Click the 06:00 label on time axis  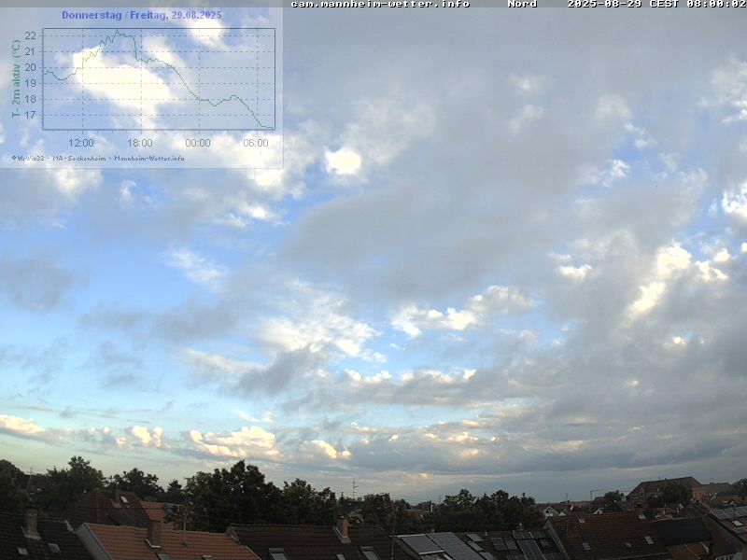[256, 143]
